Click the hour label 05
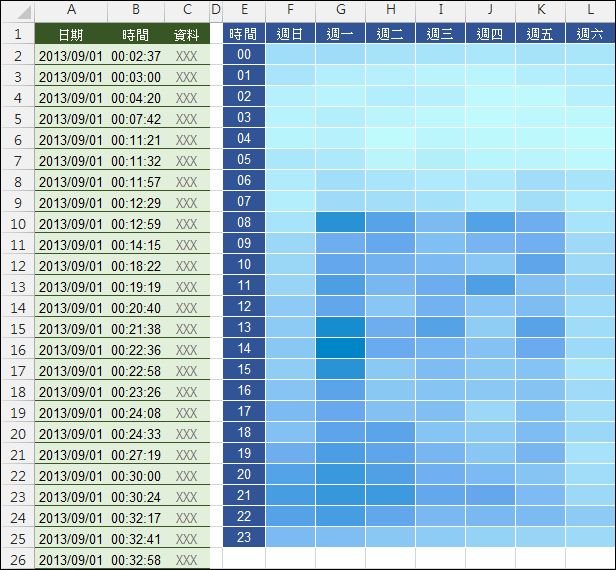616x570 pixels. (244, 159)
